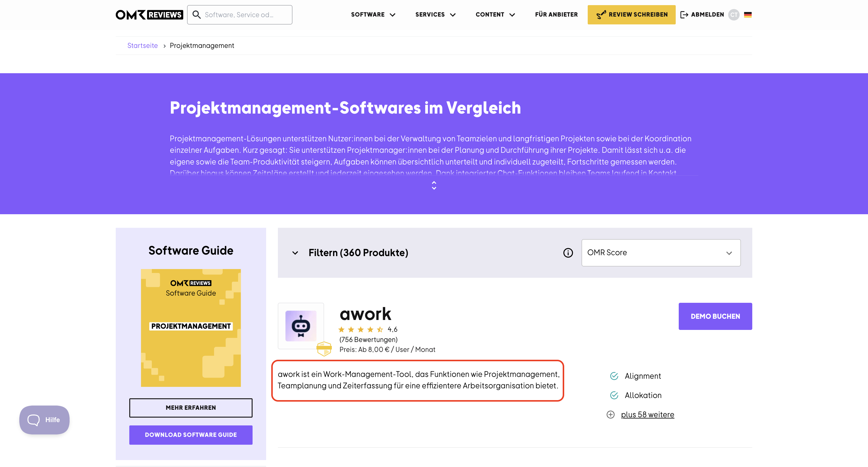Click the CT user avatar
Image resolution: width=868 pixels, height=467 pixels.
pos(734,14)
